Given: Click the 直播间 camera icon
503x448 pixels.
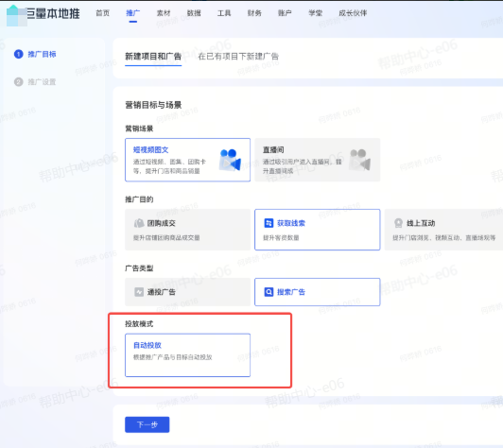Looking at the screenshot, I should [x=360, y=160].
